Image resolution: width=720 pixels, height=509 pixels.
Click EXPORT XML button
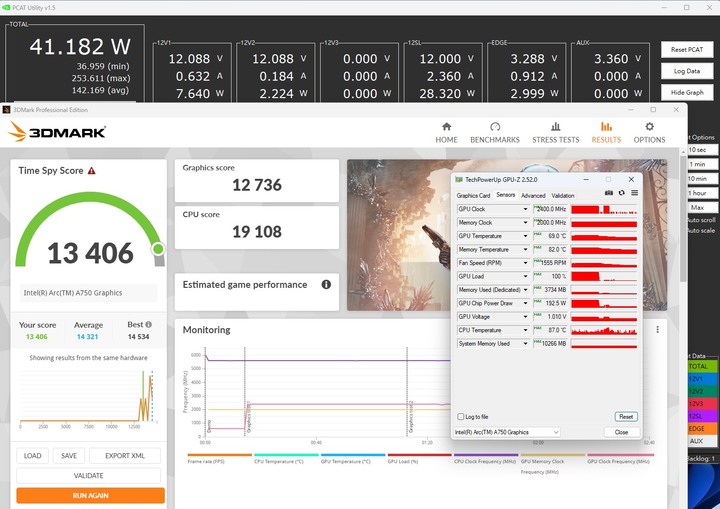click(x=125, y=456)
